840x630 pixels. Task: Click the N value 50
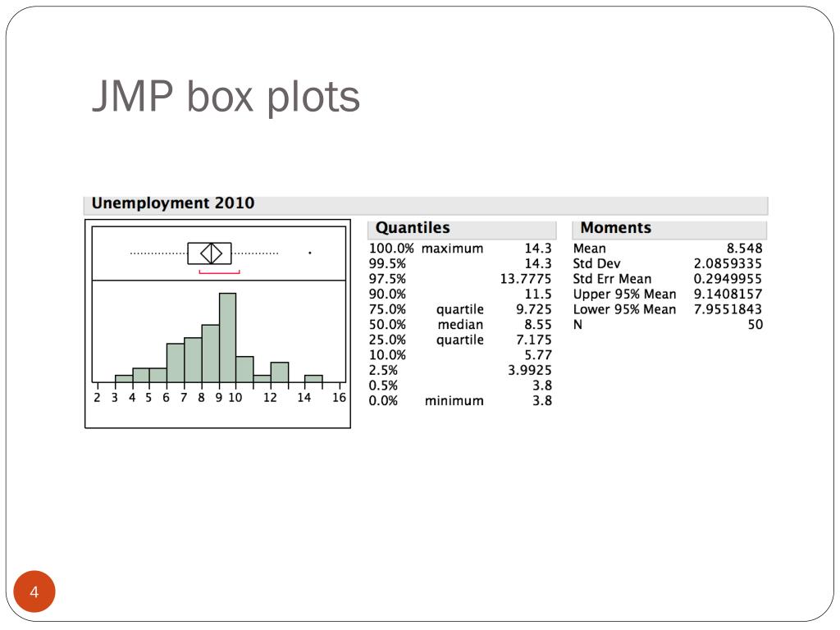pyautogui.click(x=756, y=325)
